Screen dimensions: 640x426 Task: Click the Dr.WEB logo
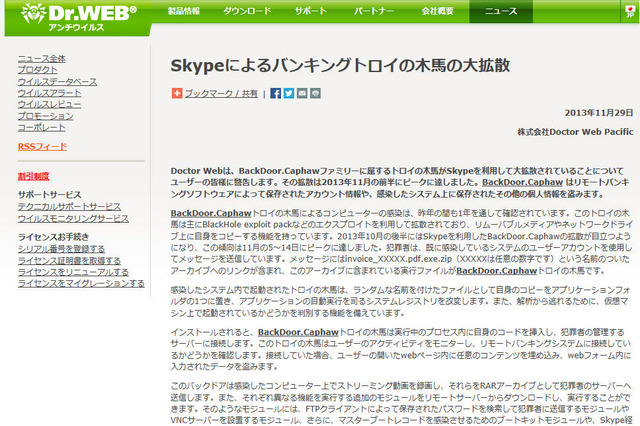(78, 13)
